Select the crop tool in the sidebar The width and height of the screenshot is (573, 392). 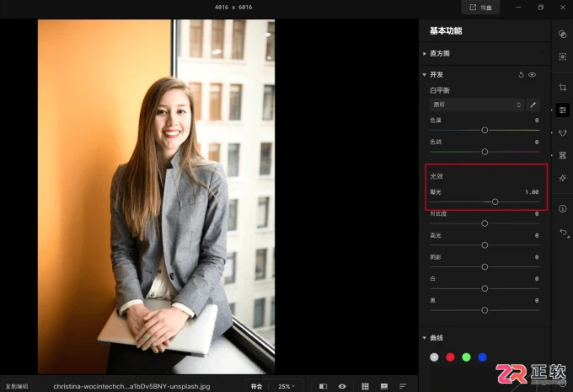(562, 88)
